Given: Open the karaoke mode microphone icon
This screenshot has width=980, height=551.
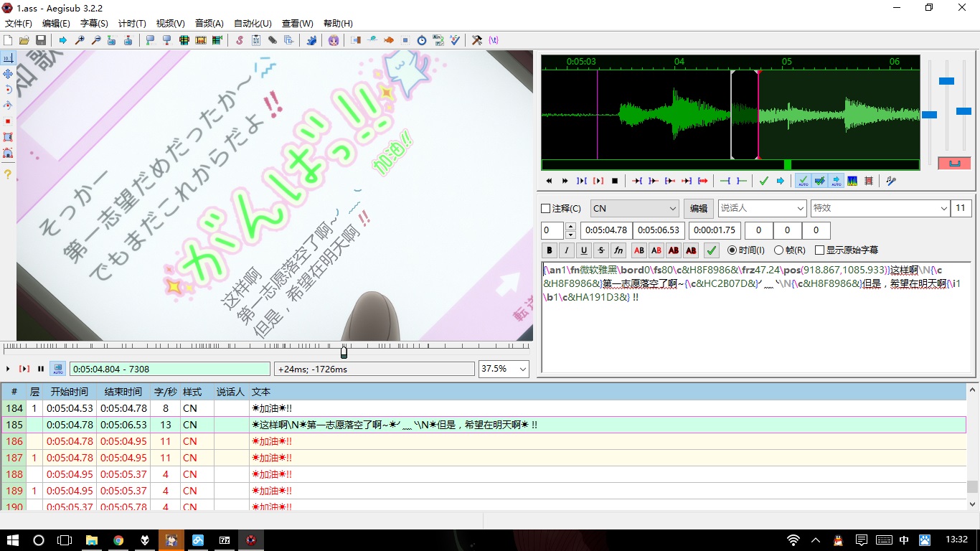Looking at the screenshot, I should point(890,181).
